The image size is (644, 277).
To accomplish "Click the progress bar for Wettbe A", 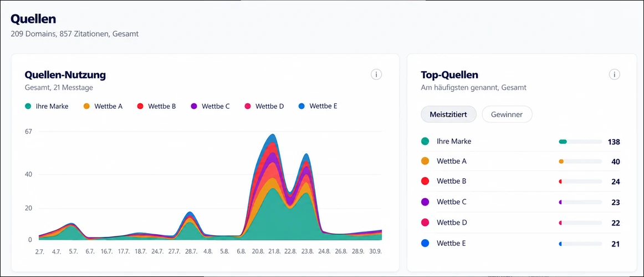I will (580, 162).
